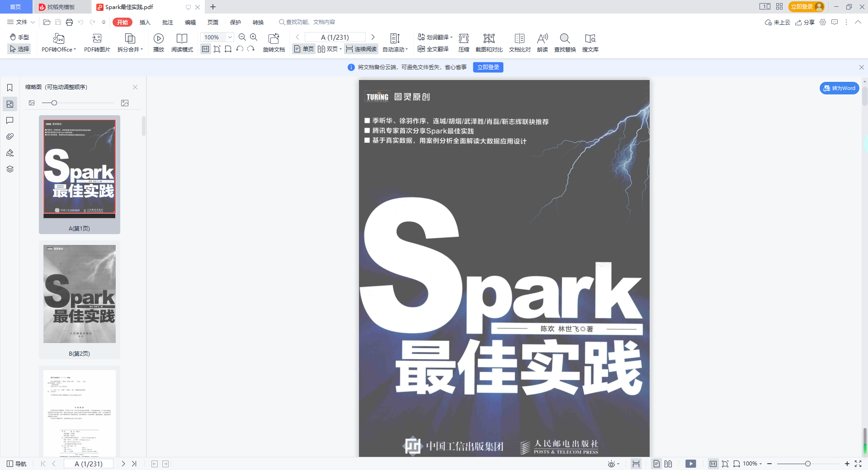Click 未上云 cloud status button

[777, 22]
